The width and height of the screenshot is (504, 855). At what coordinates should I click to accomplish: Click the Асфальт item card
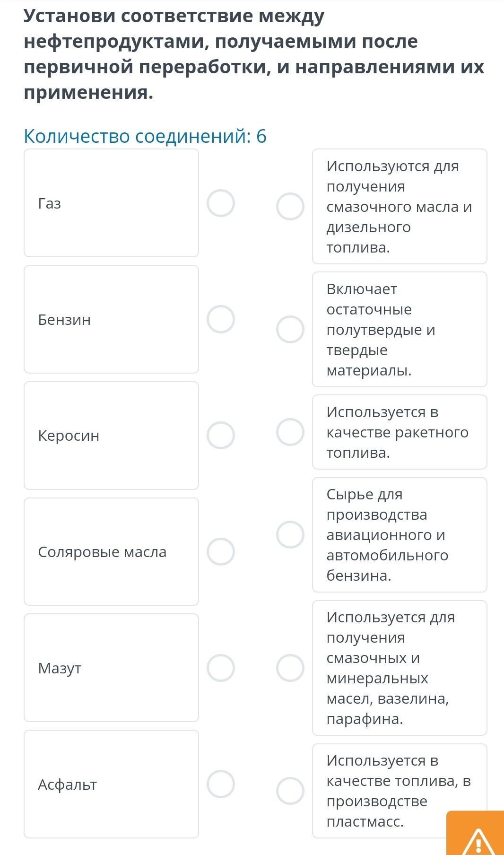point(111,784)
